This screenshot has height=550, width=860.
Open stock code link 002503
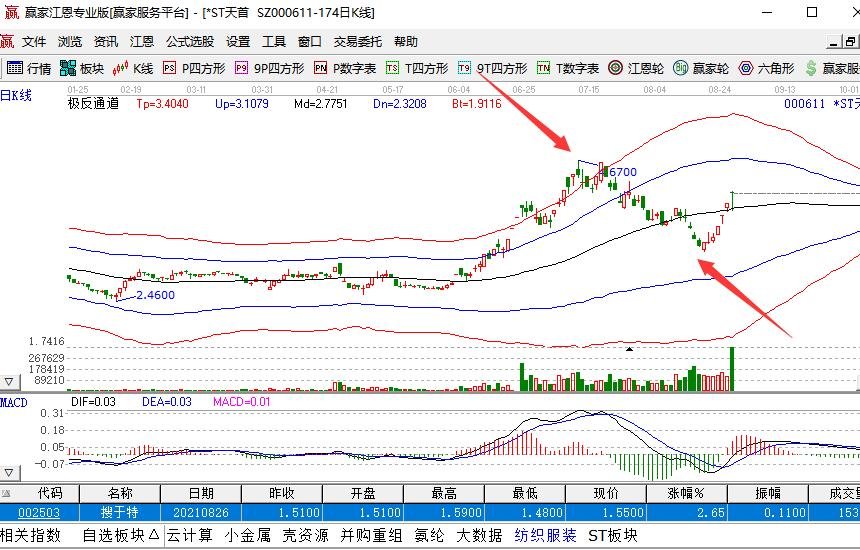click(x=39, y=513)
